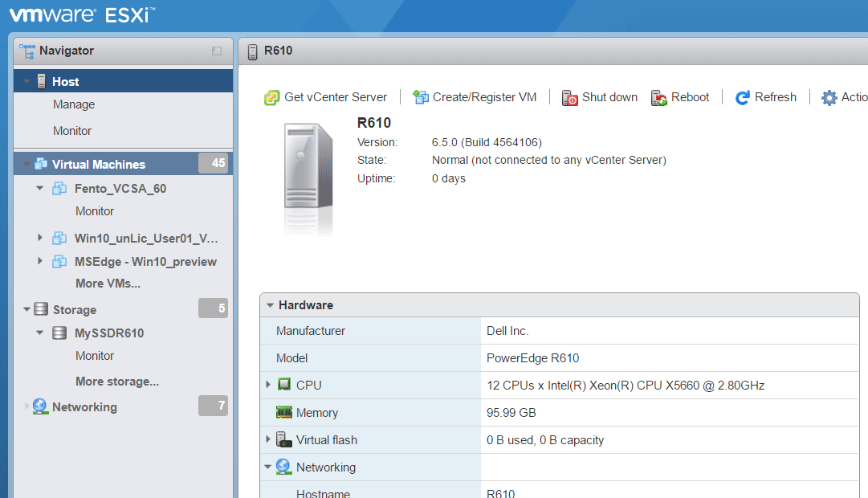Click the Networking count badge 7
This screenshot has width=868, height=498.
coord(213,406)
